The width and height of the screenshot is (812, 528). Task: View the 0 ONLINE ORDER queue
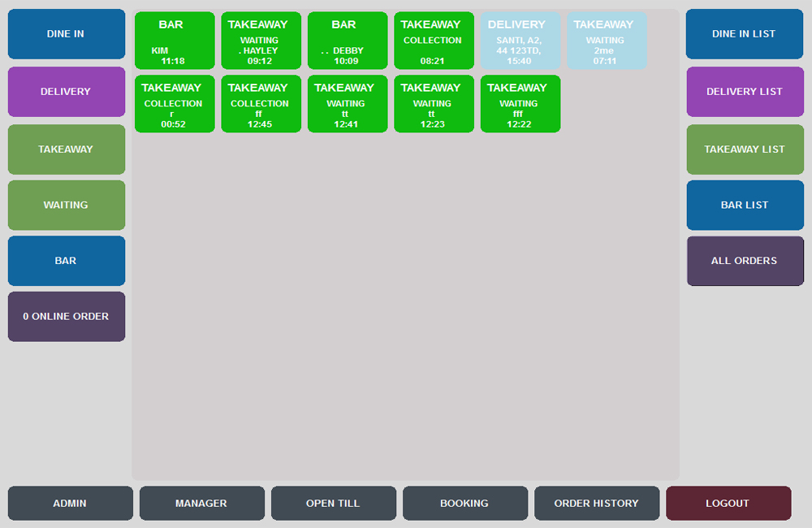67,317
